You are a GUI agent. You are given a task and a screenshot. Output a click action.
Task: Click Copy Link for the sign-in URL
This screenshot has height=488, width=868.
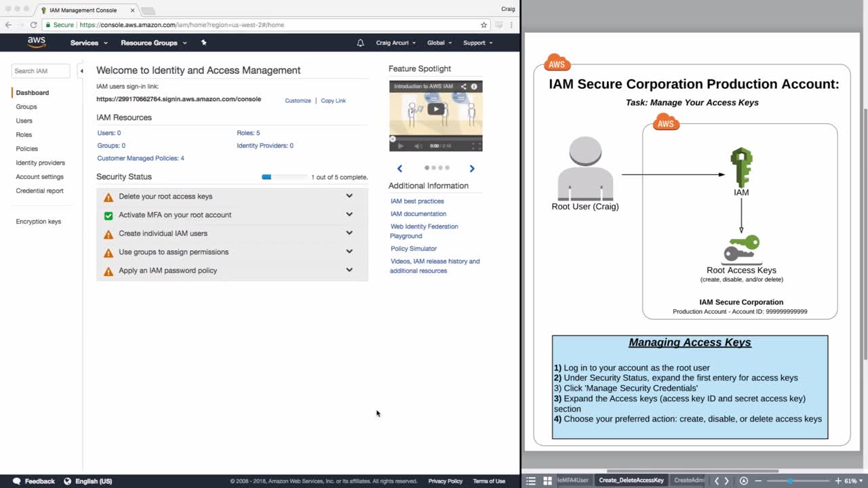pyautogui.click(x=334, y=101)
